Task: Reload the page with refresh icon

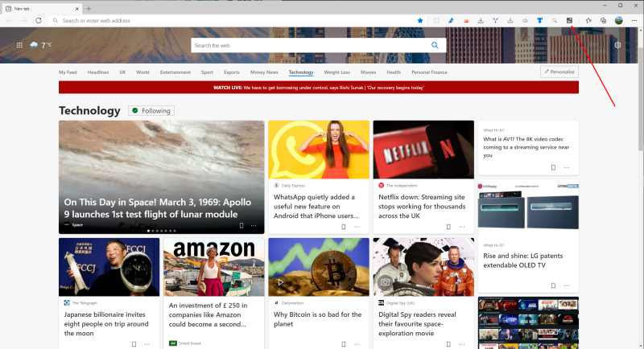Action: tap(39, 20)
